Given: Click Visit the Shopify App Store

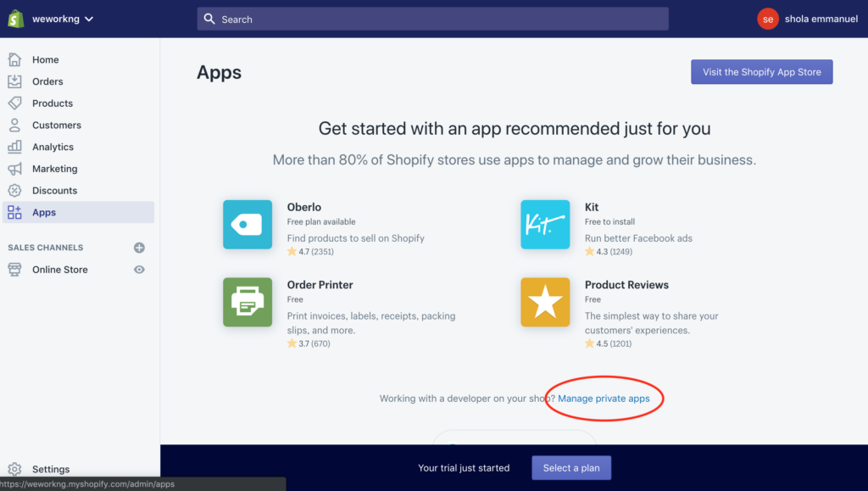Looking at the screenshot, I should pyautogui.click(x=761, y=71).
